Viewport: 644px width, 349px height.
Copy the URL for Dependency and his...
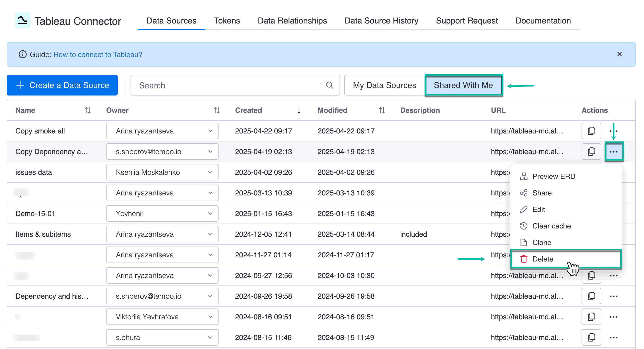pyautogui.click(x=591, y=296)
